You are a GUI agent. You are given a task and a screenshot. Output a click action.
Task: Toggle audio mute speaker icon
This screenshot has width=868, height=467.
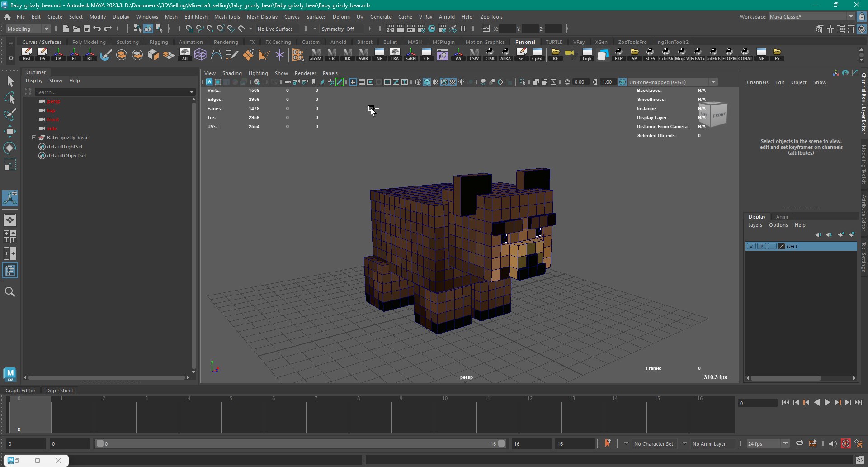click(x=833, y=443)
